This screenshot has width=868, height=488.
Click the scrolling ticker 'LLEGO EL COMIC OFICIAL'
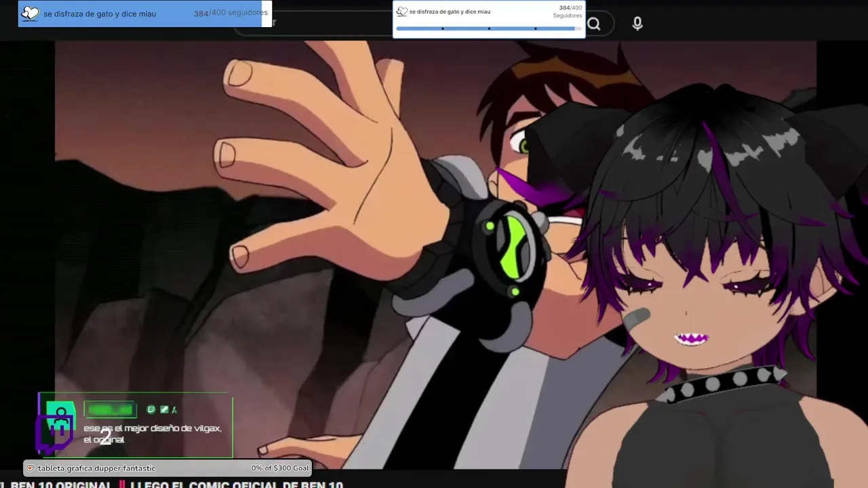(236, 485)
